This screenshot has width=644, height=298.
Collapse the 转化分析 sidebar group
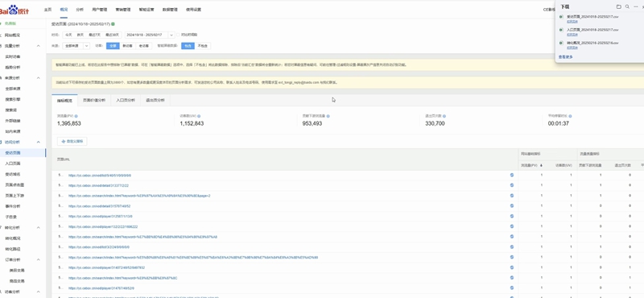point(39,228)
